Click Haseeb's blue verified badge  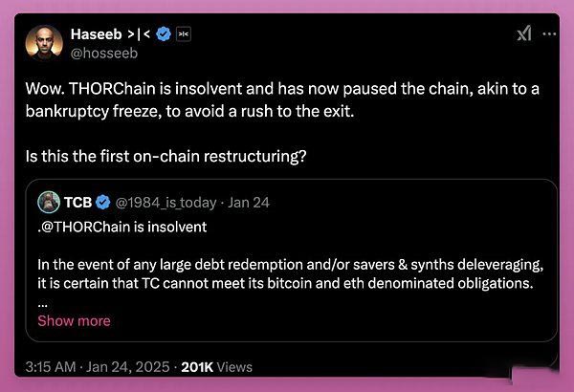(164, 34)
